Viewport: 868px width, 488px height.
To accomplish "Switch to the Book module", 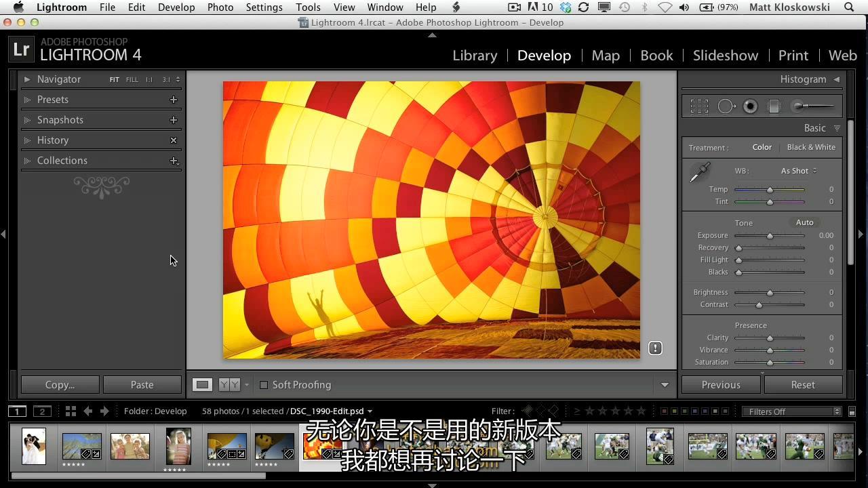I will click(x=656, y=56).
